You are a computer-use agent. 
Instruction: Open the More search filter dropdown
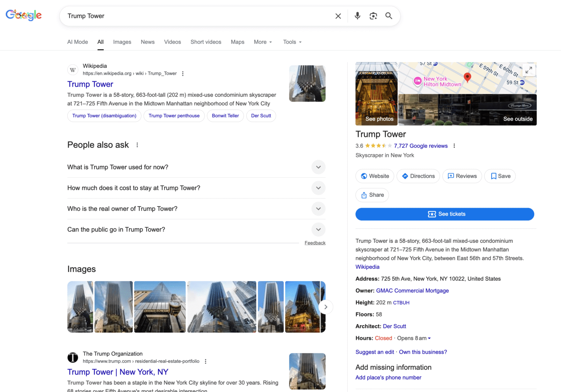coord(263,42)
